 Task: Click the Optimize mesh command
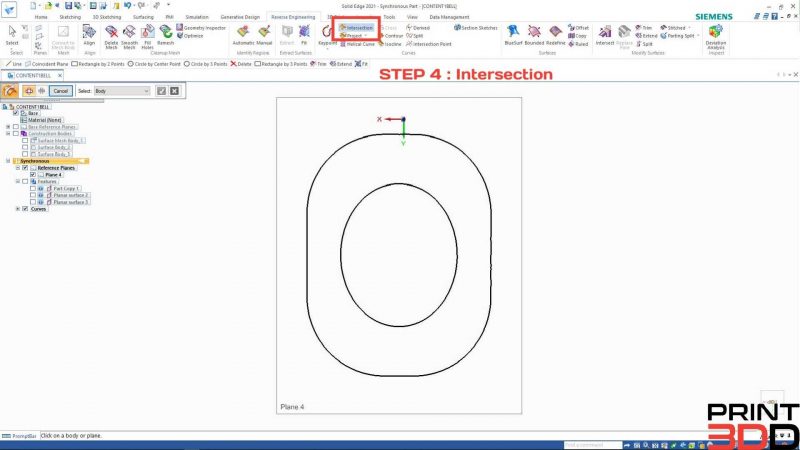coord(190,36)
